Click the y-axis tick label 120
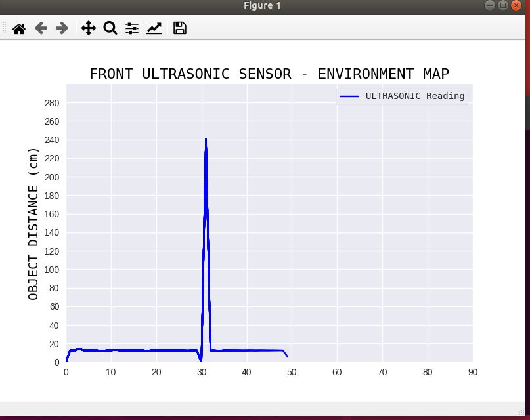 52,251
